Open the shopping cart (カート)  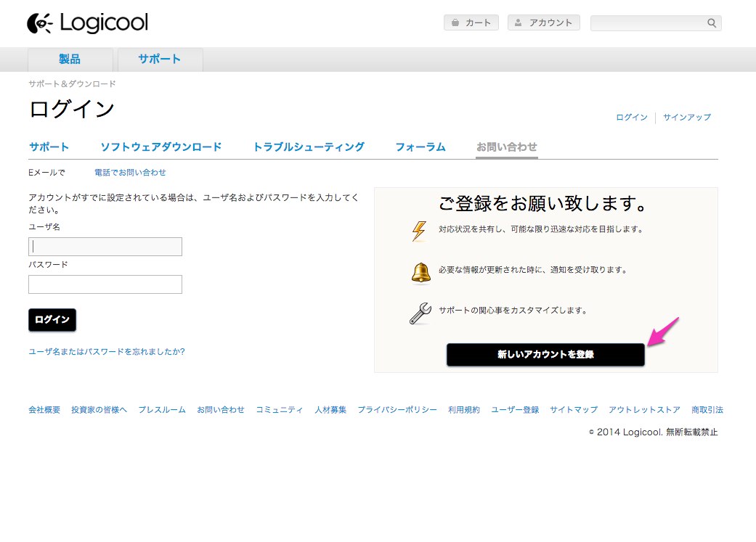[x=471, y=22]
